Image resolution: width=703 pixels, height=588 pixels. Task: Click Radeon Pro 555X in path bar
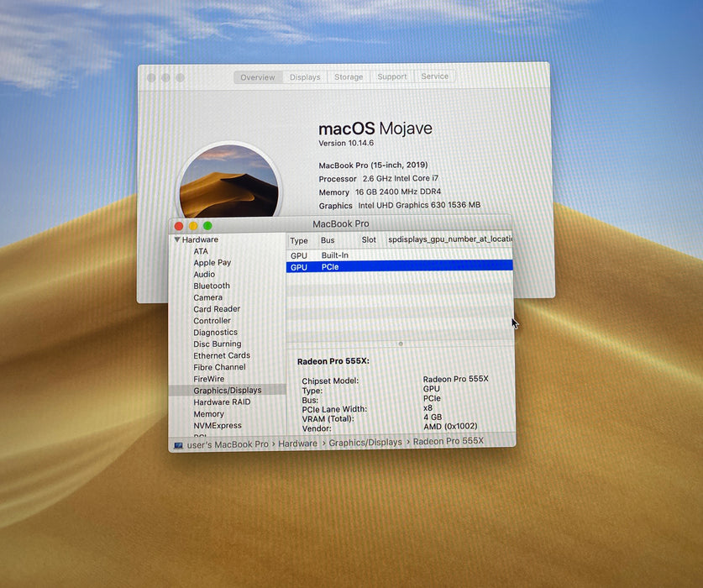click(448, 441)
